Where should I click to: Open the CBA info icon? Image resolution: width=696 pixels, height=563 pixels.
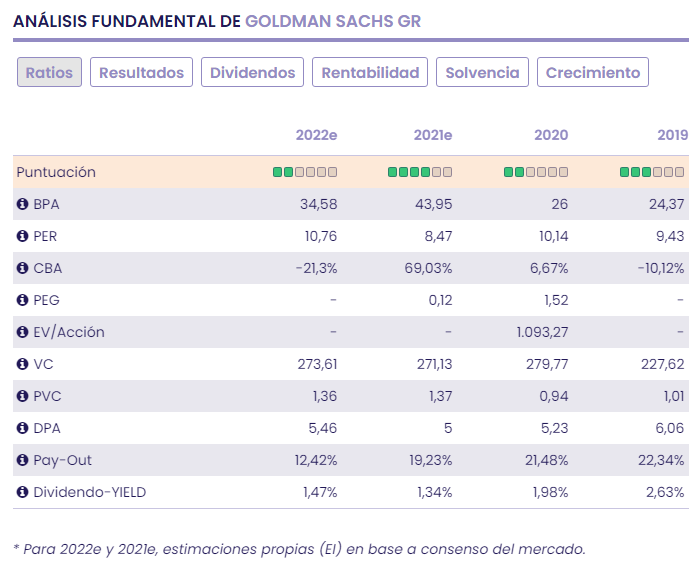click(x=22, y=268)
